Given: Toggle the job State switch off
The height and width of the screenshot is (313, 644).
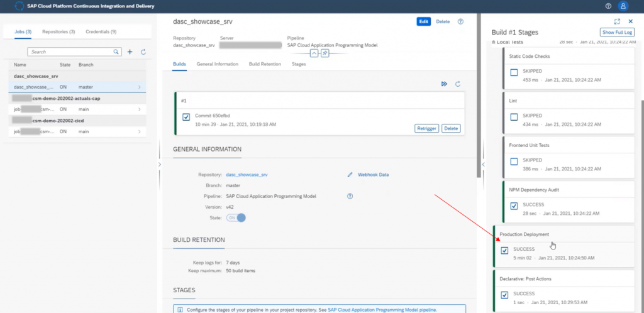Looking at the screenshot, I should click(236, 218).
